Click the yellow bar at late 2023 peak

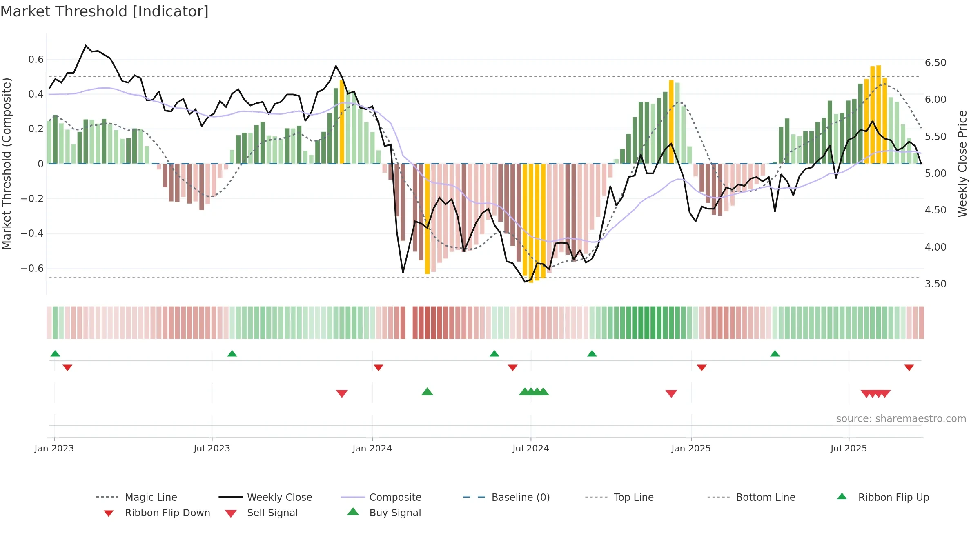coord(342,122)
